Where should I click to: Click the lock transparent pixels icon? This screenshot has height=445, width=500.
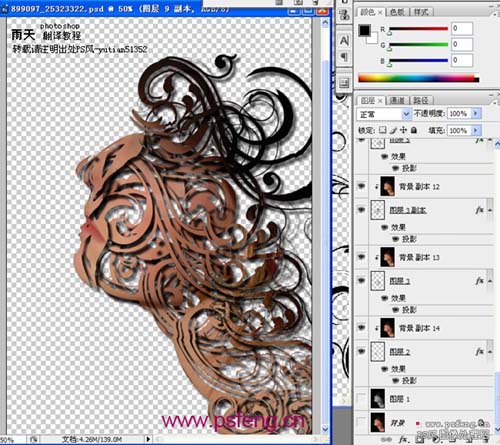click(x=383, y=130)
